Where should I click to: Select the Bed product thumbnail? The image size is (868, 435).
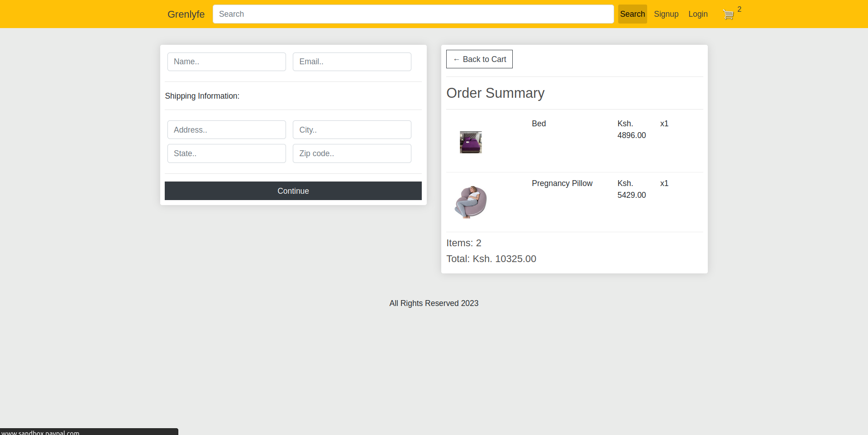[x=470, y=142]
